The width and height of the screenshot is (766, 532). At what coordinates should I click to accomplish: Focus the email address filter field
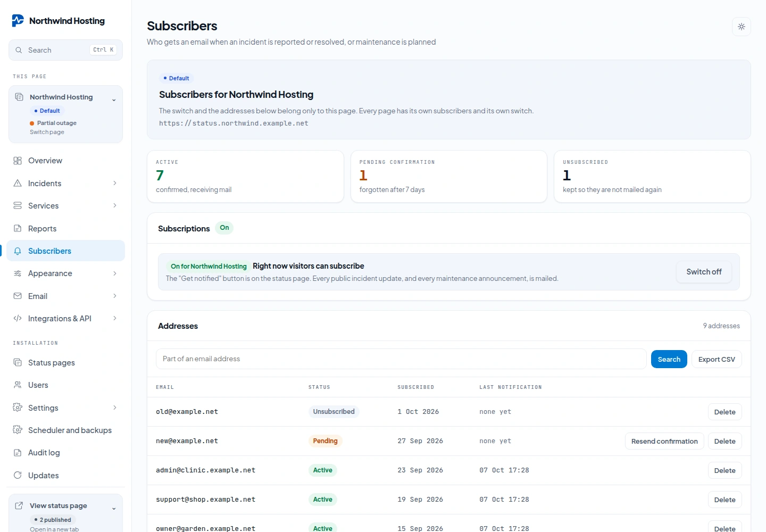(401, 359)
